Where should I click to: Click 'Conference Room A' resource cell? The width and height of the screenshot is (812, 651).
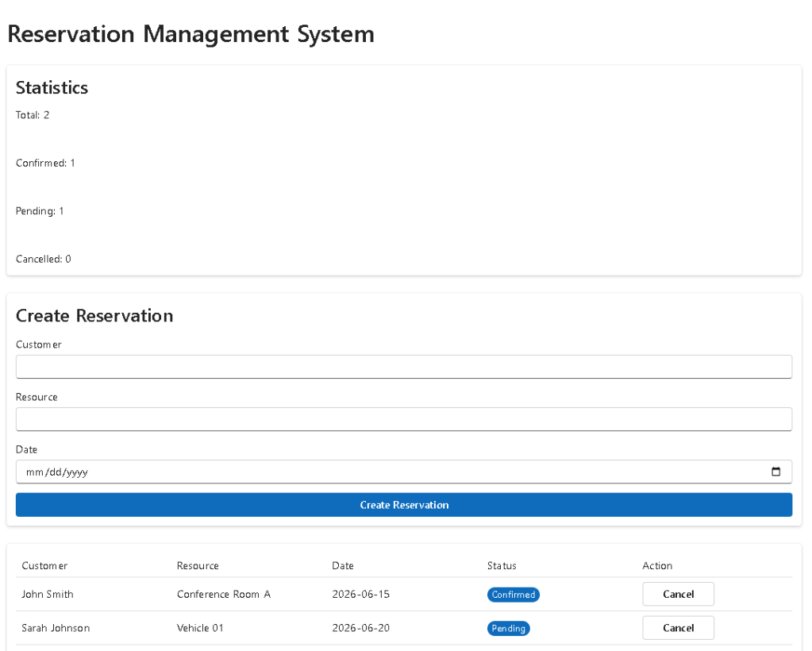point(224,594)
